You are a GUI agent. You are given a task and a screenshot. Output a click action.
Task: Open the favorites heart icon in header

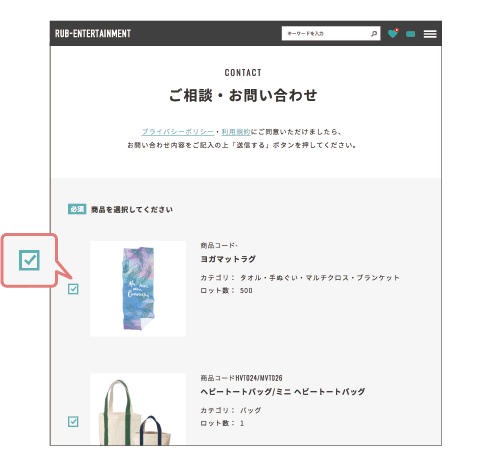click(x=393, y=33)
